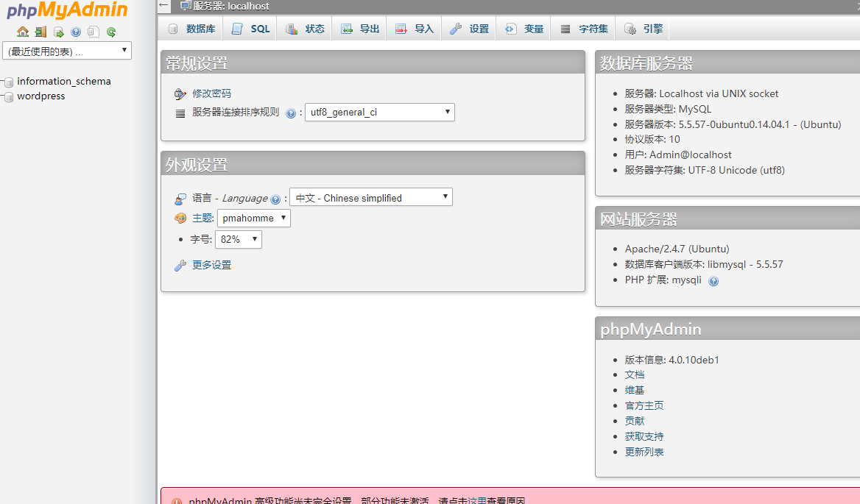Click the Log out door icon
860x504 pixels.
(40, 32)
